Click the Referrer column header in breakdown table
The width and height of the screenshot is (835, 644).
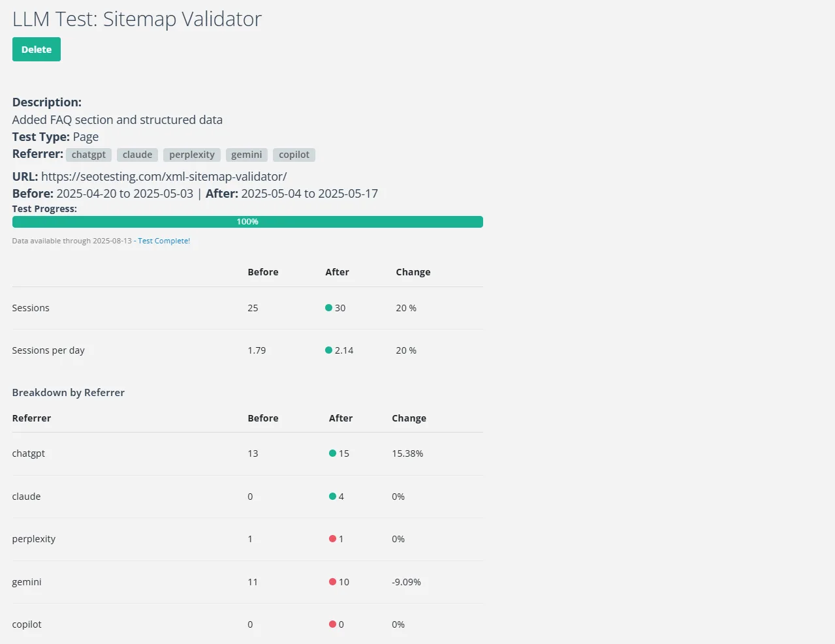tap(31, 418)
